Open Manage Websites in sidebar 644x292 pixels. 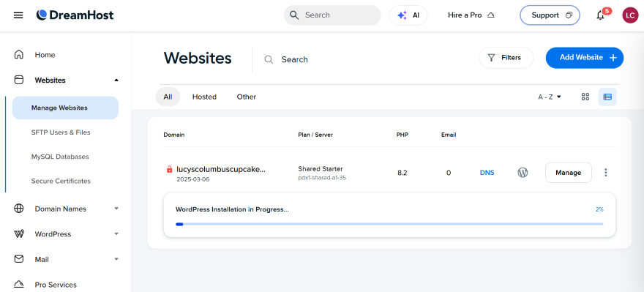65,108
